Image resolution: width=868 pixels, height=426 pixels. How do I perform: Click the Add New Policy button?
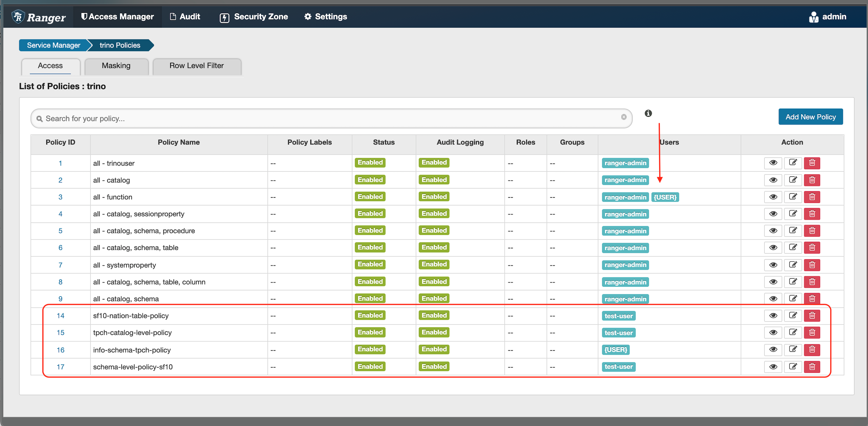click(x=810, y=117)
